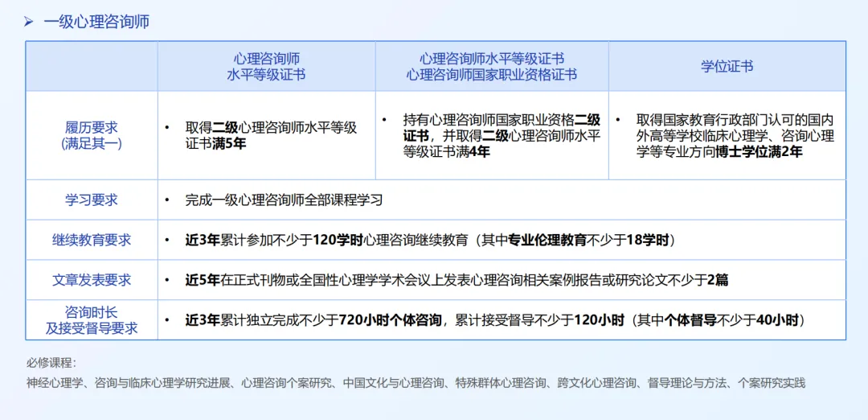
Task: Click the 咨询时长及接受督导要求 row label
Action: pos(92,319)
